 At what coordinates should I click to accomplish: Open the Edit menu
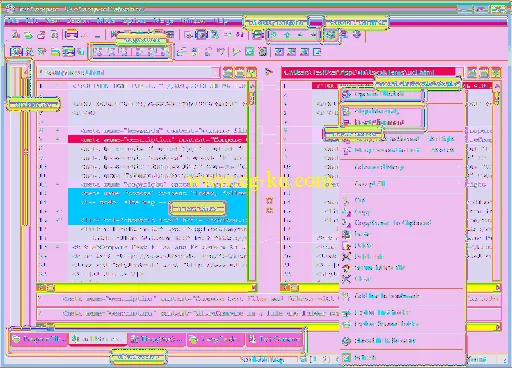(32, 21)
